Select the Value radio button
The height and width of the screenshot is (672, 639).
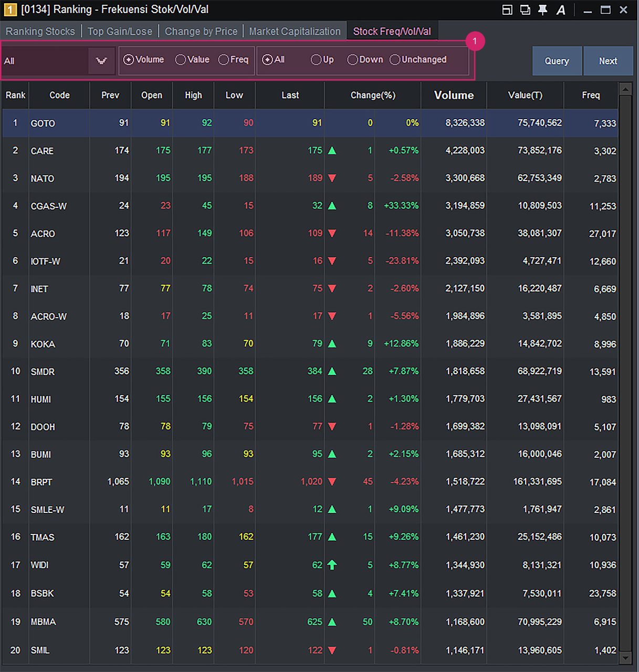pos(181,60)
